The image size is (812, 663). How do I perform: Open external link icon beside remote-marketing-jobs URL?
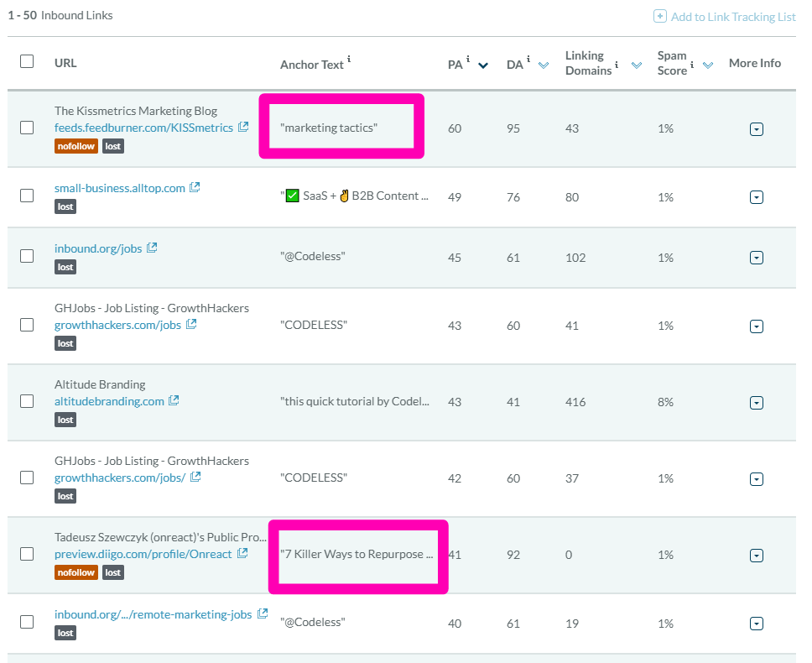[x=263, y=613]
